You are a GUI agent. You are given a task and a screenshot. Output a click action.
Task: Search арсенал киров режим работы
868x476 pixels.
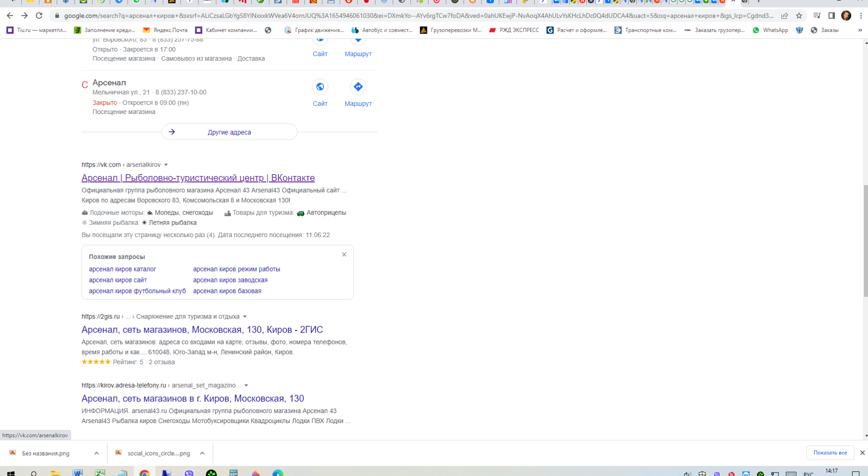236,269
